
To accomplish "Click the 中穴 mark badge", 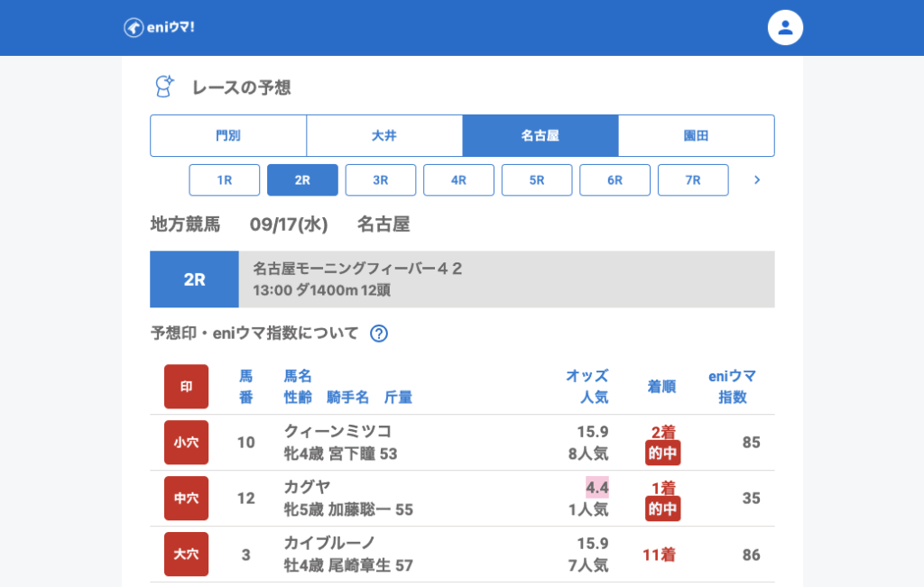I will [186, 499].
